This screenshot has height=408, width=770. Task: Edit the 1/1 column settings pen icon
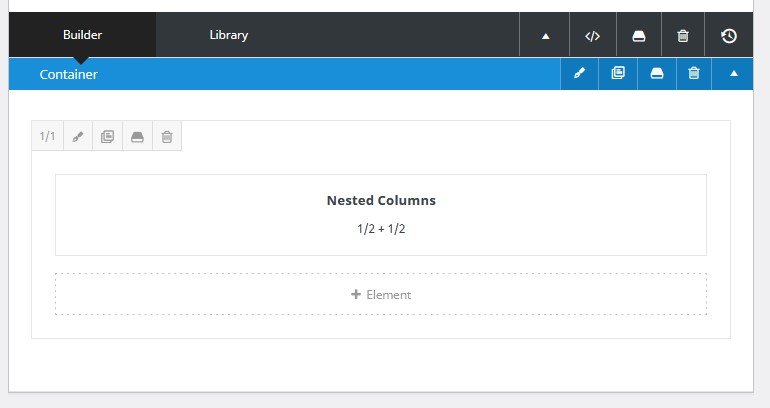(78, 137)
